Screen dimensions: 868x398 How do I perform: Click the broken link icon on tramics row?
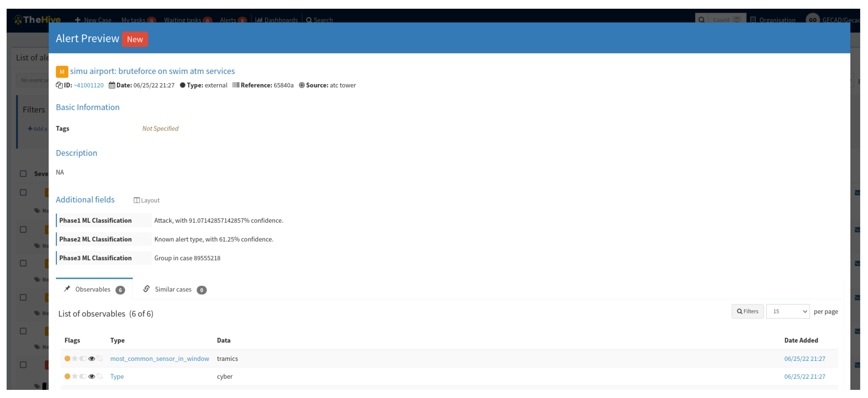[99, 359]
